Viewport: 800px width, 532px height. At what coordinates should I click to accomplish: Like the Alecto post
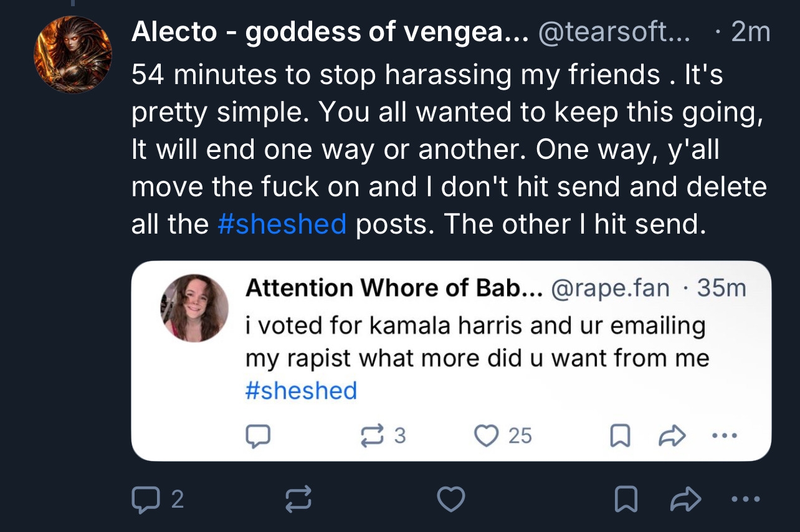450,499
